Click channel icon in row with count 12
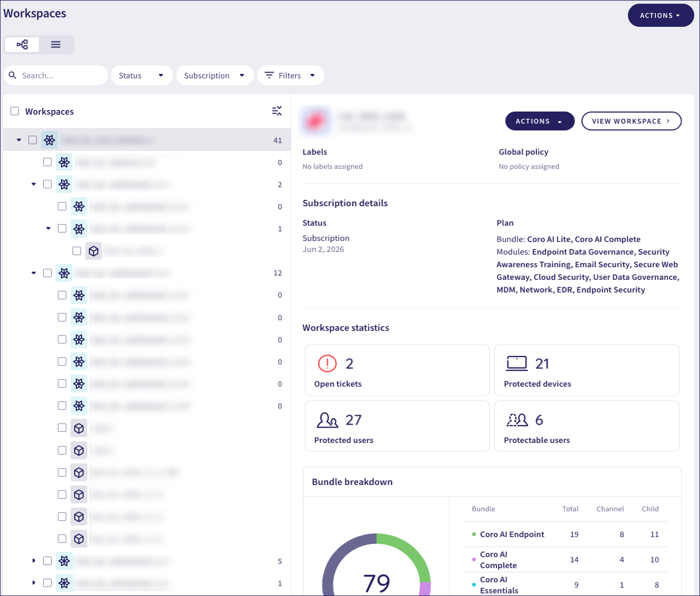 pos(64,273)
